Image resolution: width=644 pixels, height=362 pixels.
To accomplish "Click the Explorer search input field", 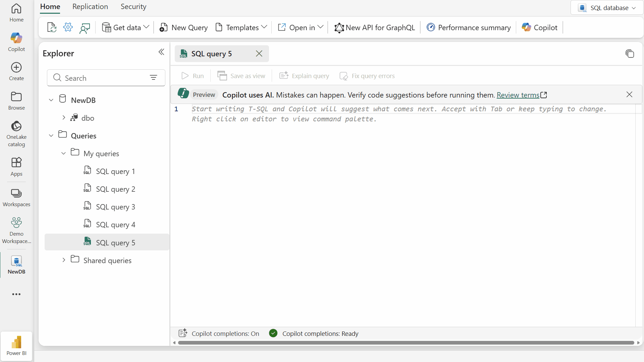I will pyautogui.click(x=97, y=77).
